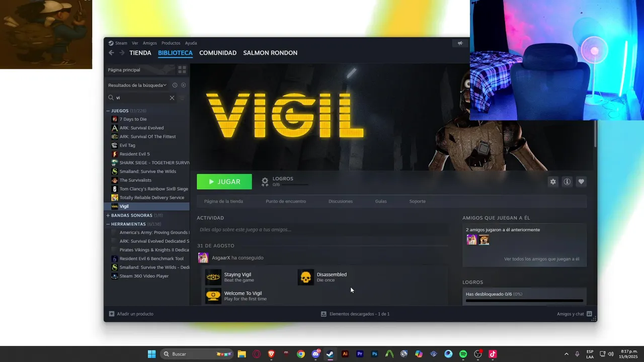Screen dimensions: 644x362
Task: Open Photoshop from the taskbar
Action: coord(374,354)
